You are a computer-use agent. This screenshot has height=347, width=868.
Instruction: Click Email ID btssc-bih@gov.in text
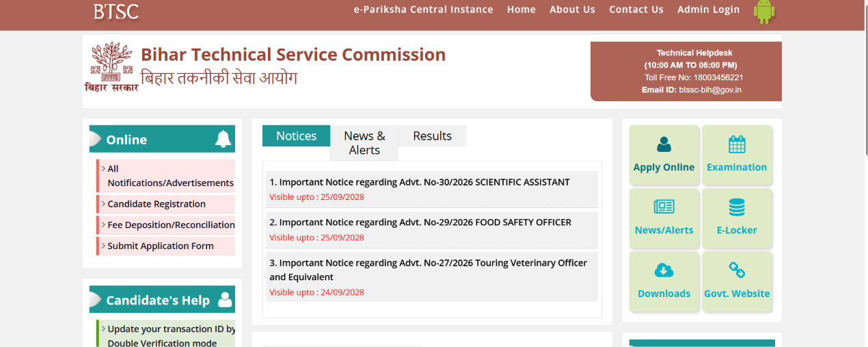(692, 90)
